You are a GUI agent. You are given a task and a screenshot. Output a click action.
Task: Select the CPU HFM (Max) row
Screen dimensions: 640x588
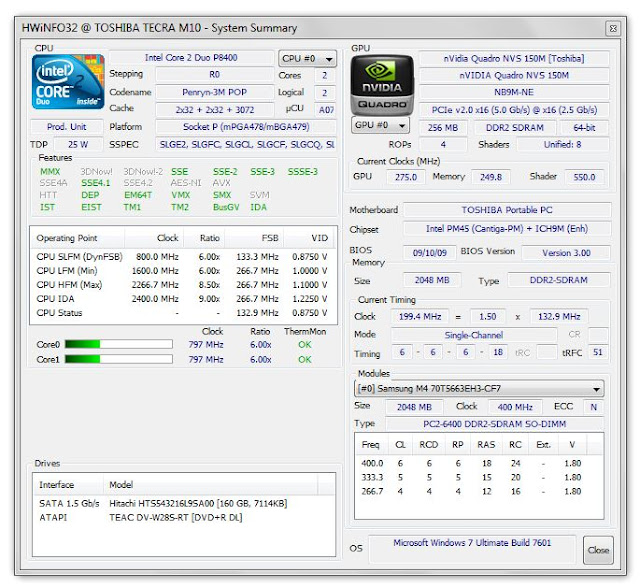(183, 285)
